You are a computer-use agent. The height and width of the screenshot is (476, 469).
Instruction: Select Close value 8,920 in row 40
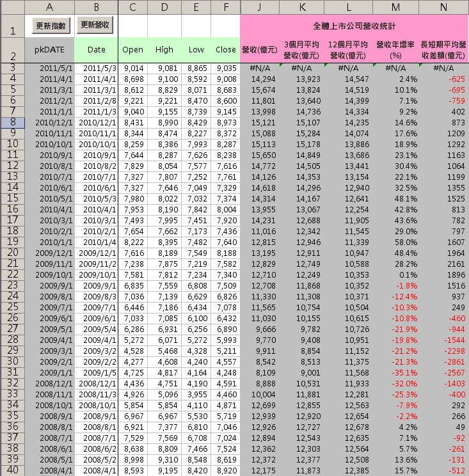[x=226, y=471]
